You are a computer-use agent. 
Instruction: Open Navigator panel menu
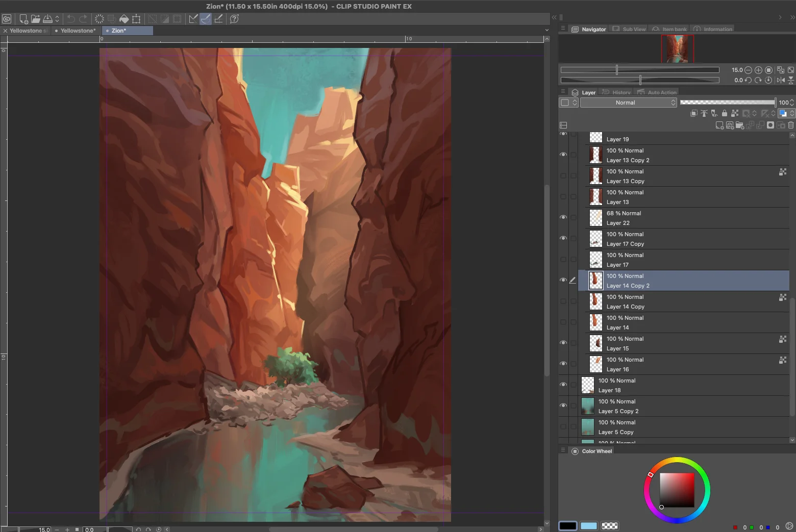click(x=563, y=29)
